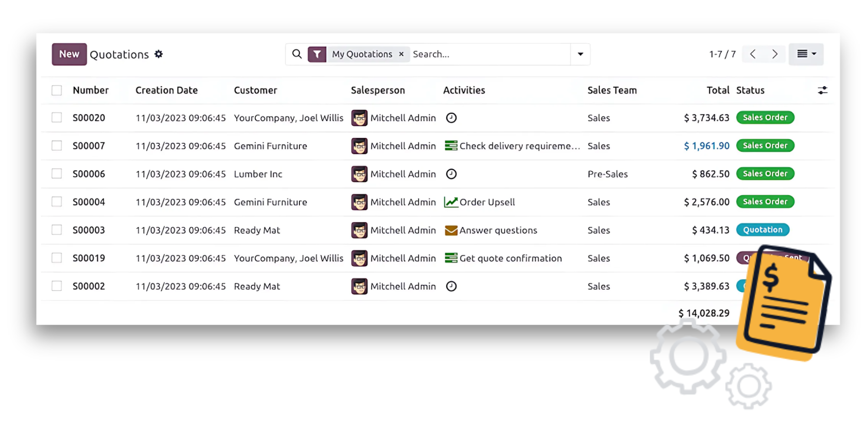Sort by the Creation Date column header
This screenshot has height=428, width=868.
166,90
